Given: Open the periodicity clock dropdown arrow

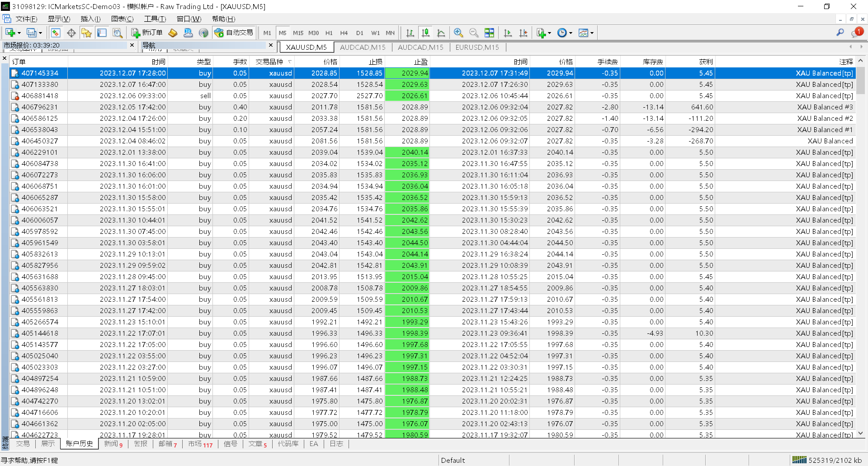Looking at the screenshot, I should click(571, 33).
